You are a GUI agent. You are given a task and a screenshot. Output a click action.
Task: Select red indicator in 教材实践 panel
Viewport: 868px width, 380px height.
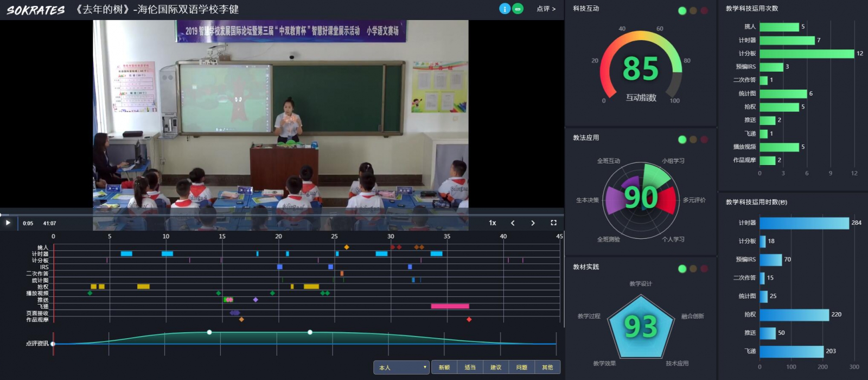[704, 269]
